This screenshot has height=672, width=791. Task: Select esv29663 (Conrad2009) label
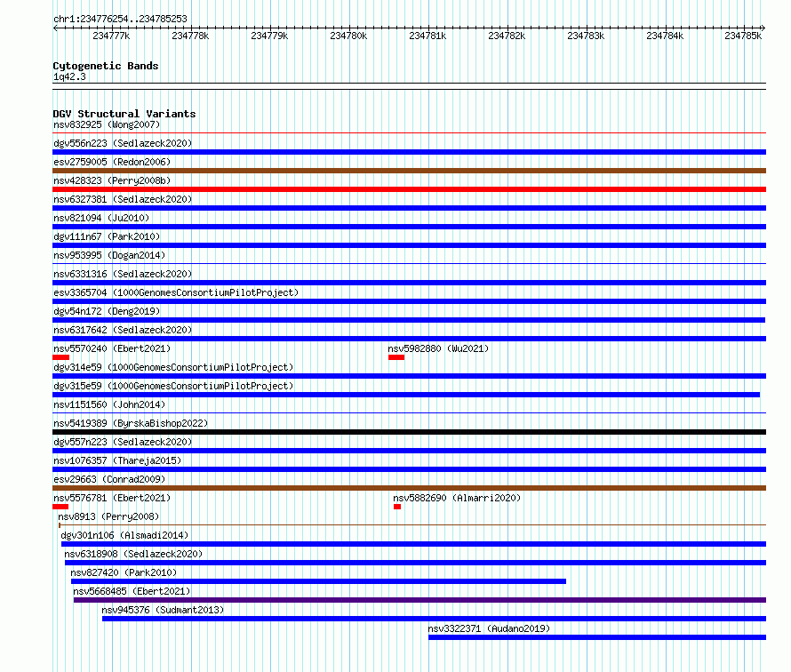(x=109, y=479)
